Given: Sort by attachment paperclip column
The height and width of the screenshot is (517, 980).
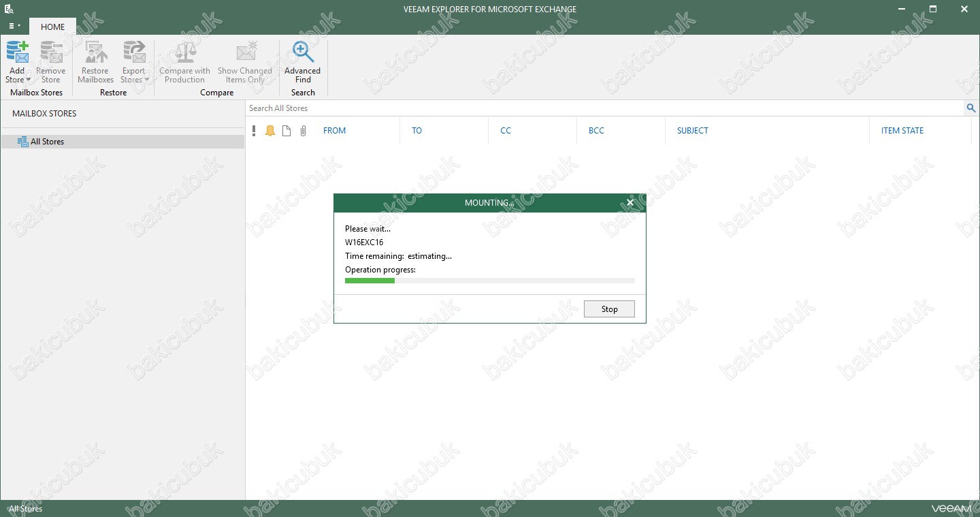Looking at the screenshot, I should pos(304,131).
